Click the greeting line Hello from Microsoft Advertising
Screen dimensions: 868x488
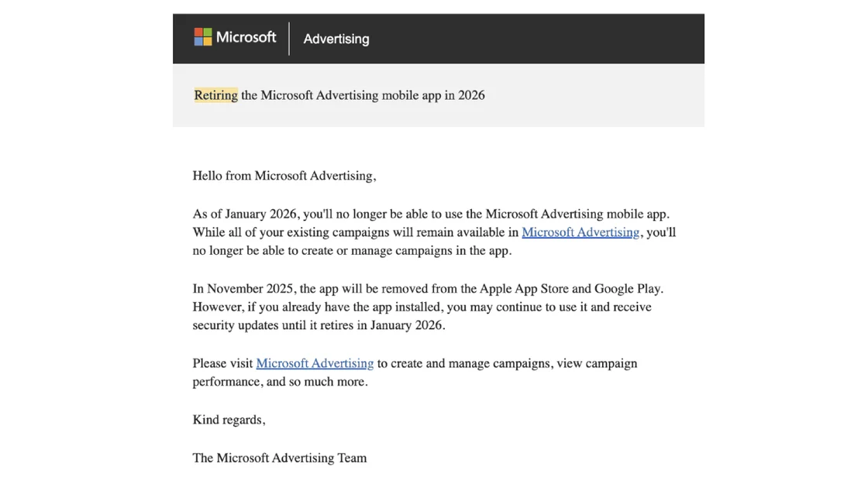[x=284, y=176]
